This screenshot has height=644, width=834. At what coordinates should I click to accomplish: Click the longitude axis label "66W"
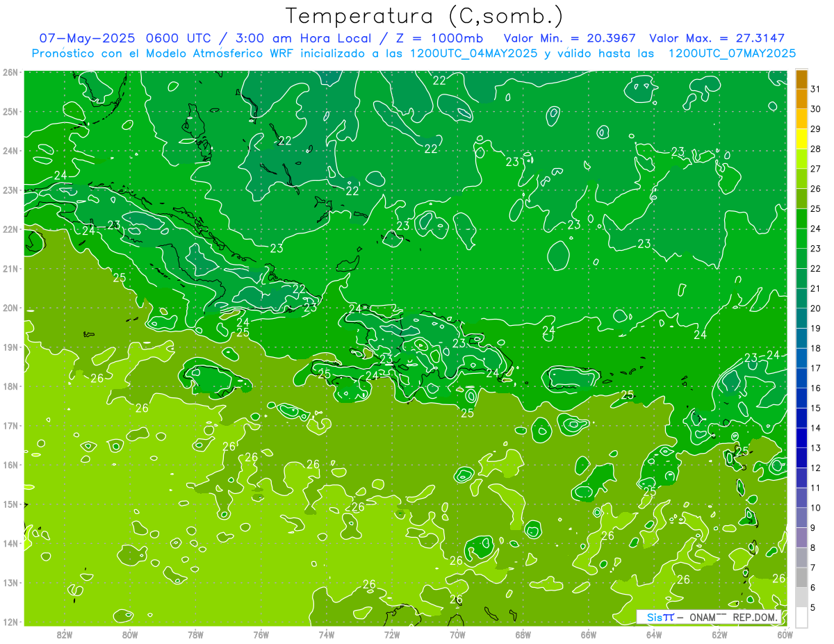589,634
